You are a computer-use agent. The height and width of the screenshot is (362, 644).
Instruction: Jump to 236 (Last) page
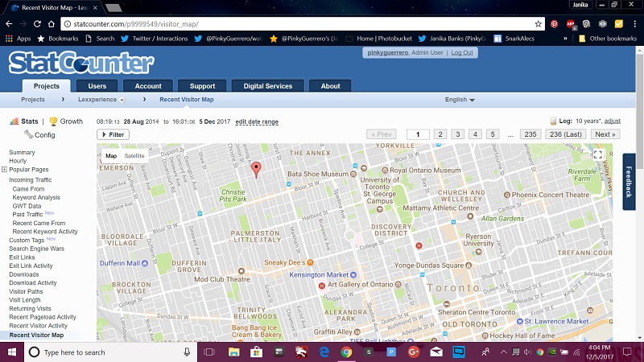(566, 134)
